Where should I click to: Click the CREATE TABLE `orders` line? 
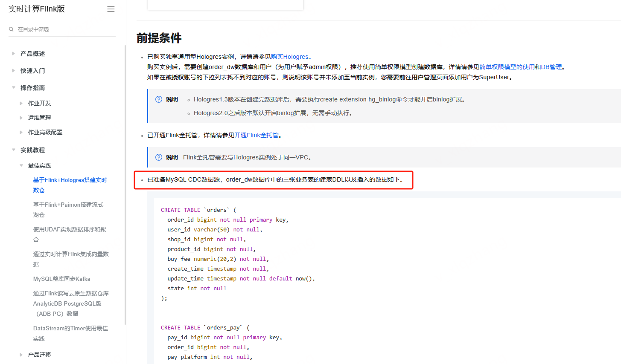(198, 210)
